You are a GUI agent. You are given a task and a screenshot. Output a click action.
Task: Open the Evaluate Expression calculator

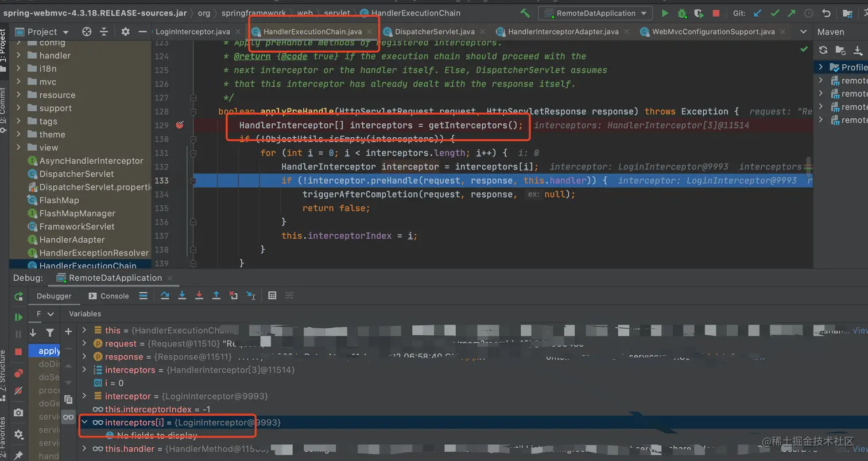tap(272, 295)
